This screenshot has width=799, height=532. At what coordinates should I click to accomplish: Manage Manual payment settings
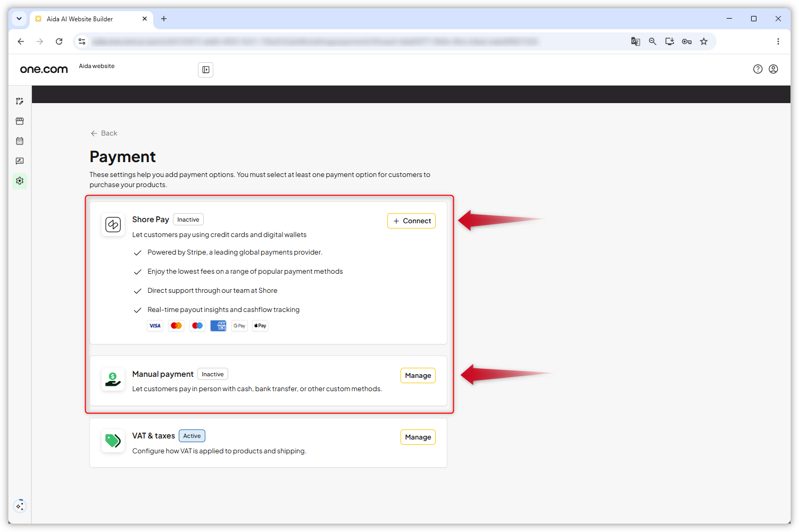(x=418, y=376)
